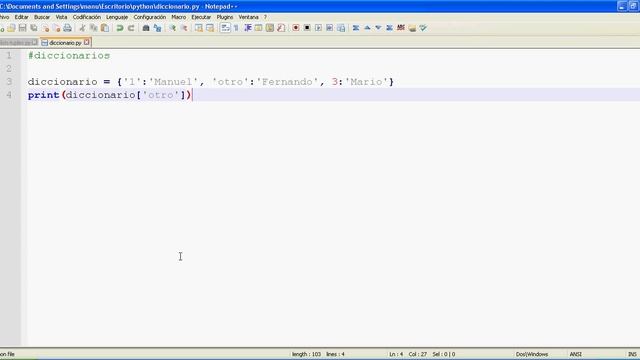This screenshot has height=360, width=640.
Task: Open the Editar menu
Action: point(22,17)
